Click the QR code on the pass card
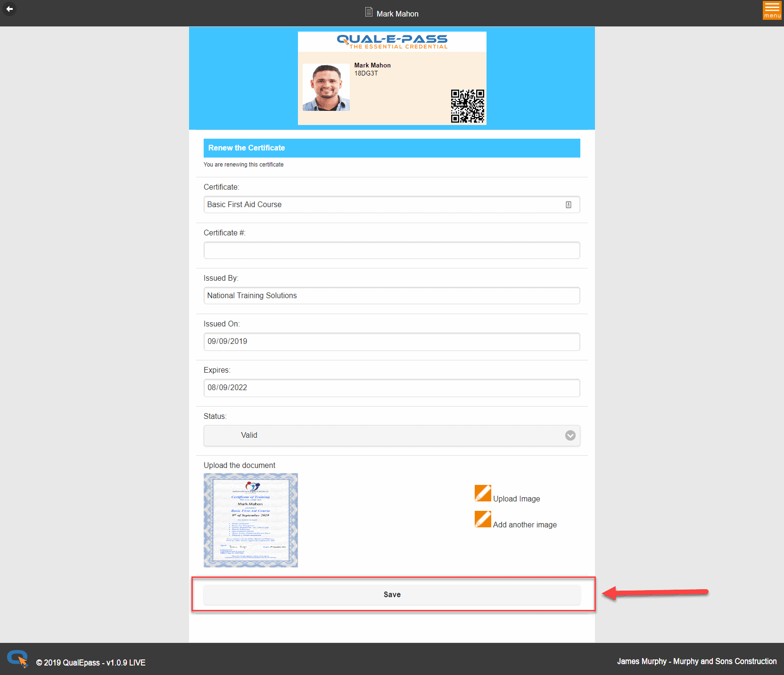 [467, 106]
